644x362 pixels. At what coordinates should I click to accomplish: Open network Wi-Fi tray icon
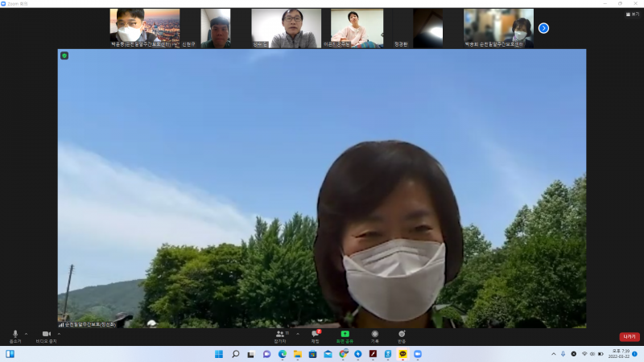pyautogui.click(x=584, y=354)
